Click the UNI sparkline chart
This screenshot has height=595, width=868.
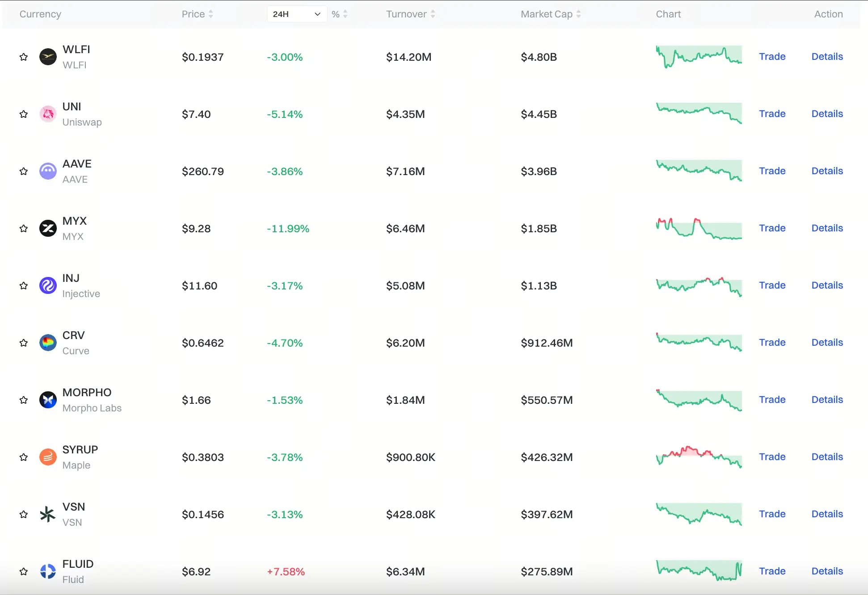pyautogui.click(x=699, y=113)
